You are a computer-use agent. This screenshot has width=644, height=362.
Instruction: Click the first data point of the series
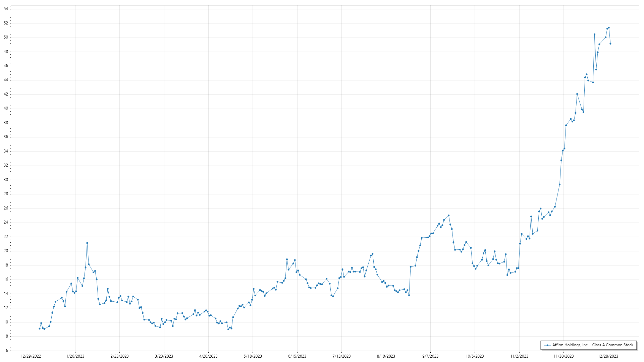pos(40,329)
